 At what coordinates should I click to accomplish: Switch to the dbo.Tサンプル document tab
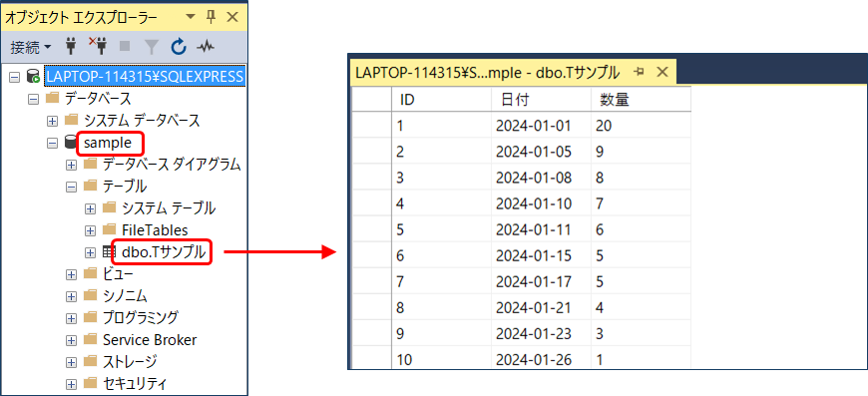(487, 73)
